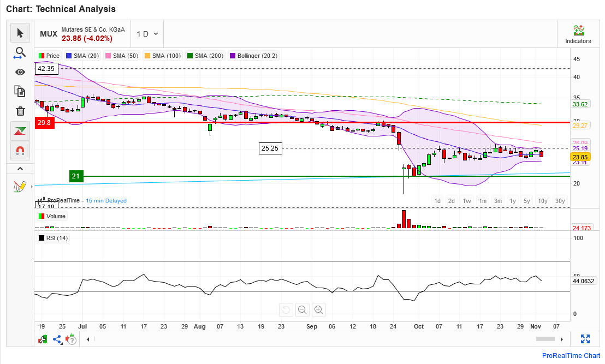
Task: Click the blue SMA (20) color swatch
Action: click(69, 56)
